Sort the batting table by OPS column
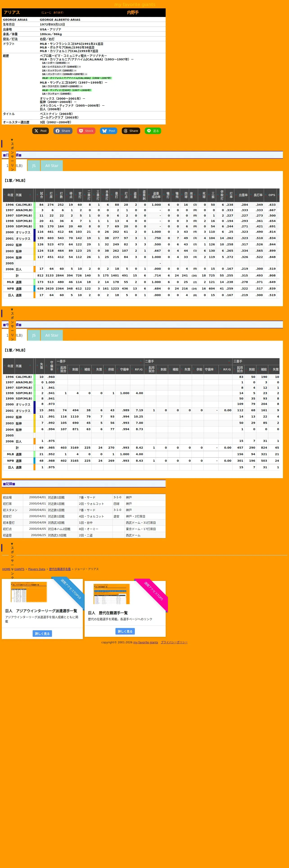This screenshot has height=868, width=289. [271, 195]
